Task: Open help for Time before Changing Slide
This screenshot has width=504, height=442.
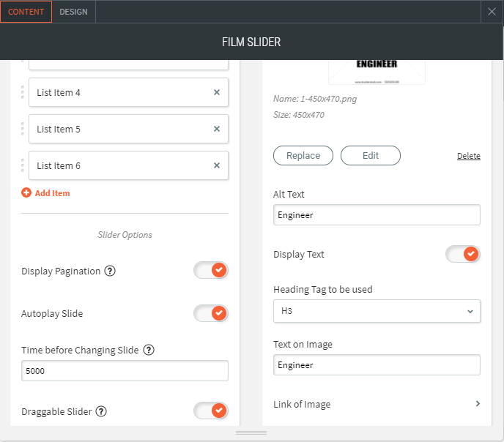Action: point(149,350)
